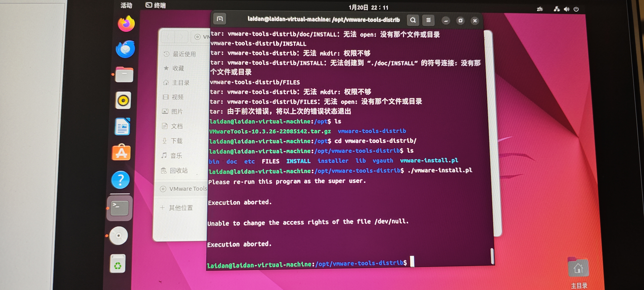644x290 pixels.
Task: Launch LibreOffice Writer from dock
Action: click(122, 126)
